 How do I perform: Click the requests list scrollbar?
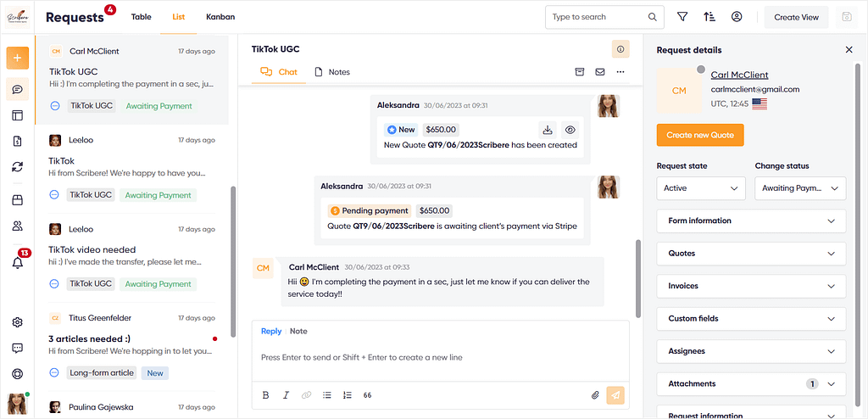click(x=233, y=261)
